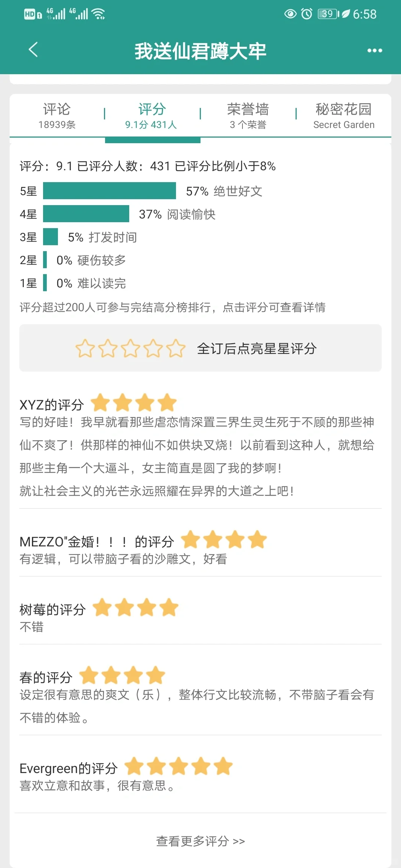Screen dimensions: 401x868
Task: Select the 评分 9.1分 tab
Action: [x=152, y=116]
